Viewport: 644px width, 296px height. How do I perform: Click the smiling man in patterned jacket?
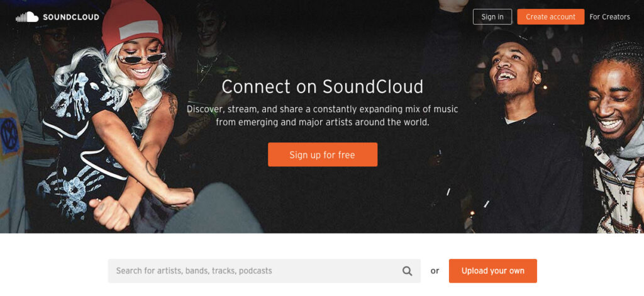[616, 140]
